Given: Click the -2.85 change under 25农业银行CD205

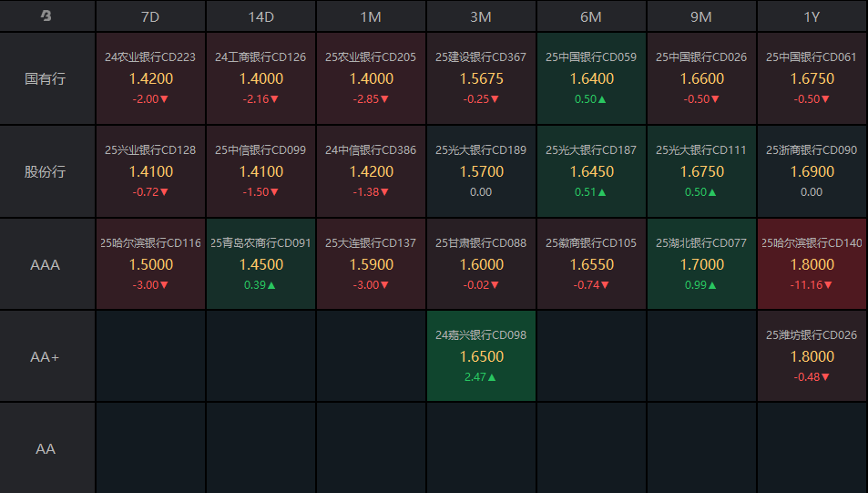Looking at the screenshot, I should pos(372,98).
